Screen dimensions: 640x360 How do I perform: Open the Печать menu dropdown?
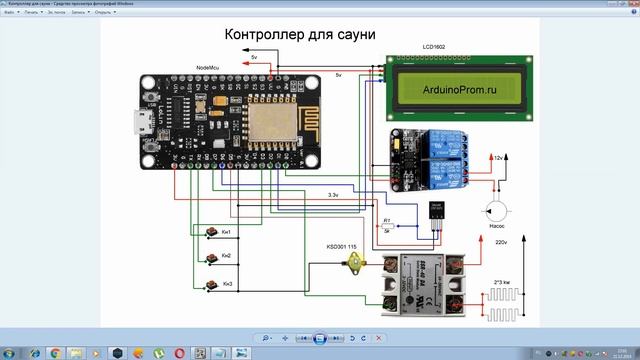(33, 12)
